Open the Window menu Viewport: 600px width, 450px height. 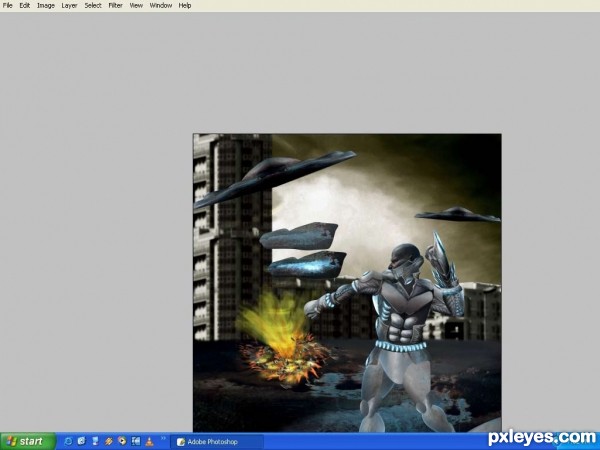click(x=161, y=6)
